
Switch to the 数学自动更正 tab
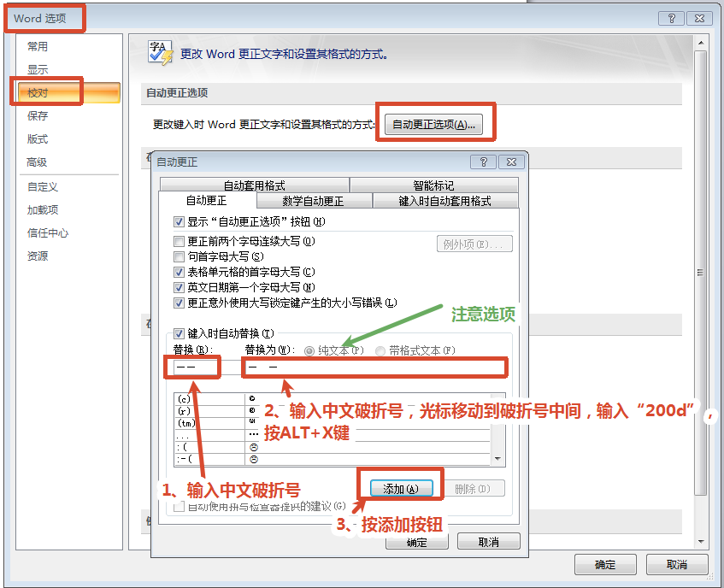pos(313,201)
